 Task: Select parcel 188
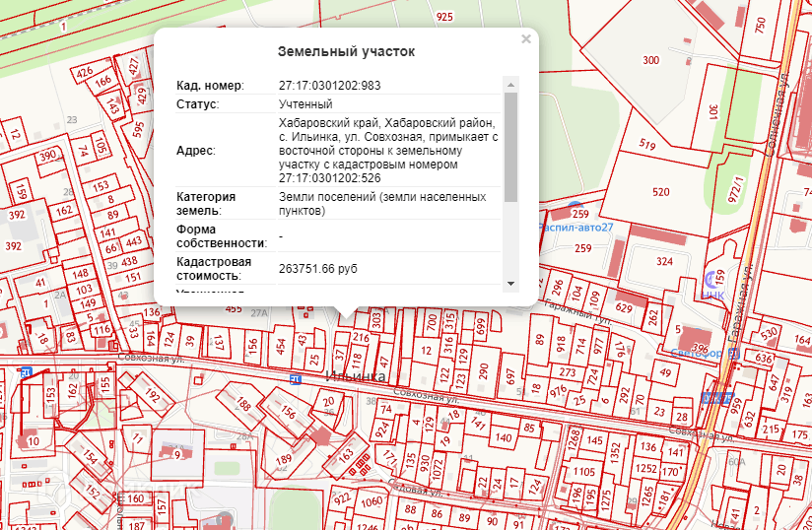click(243, 404)
